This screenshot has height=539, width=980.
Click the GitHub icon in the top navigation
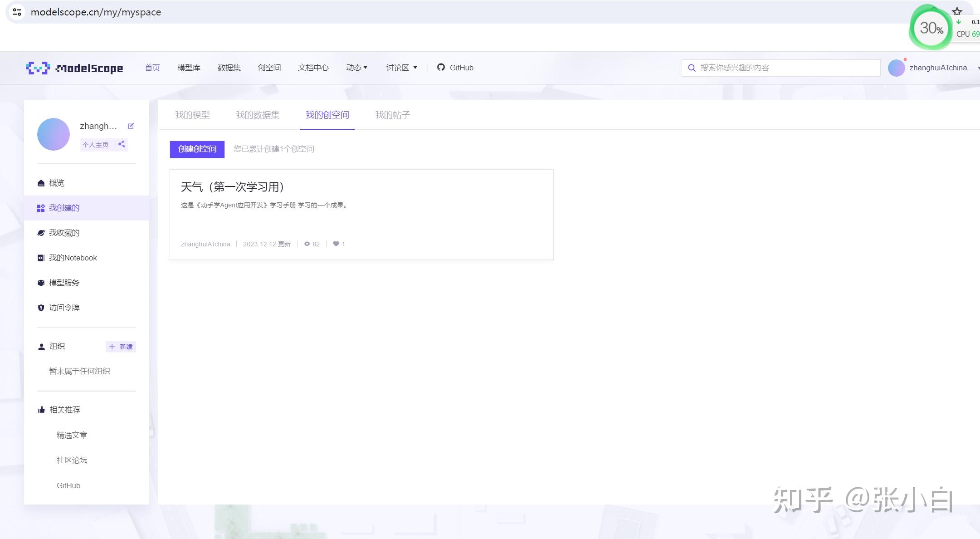point(440,67)
